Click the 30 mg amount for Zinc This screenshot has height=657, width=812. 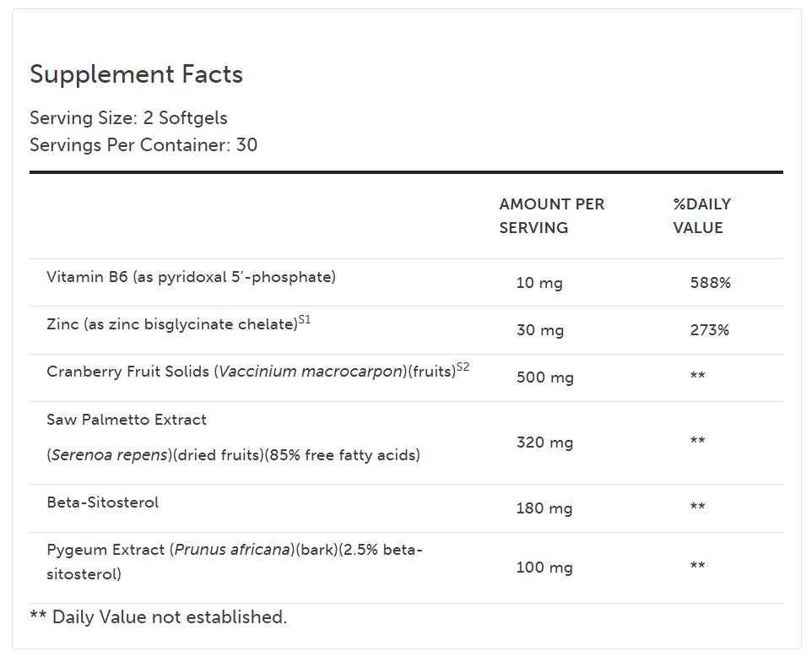pyautogui.click(x=539, y=330)
